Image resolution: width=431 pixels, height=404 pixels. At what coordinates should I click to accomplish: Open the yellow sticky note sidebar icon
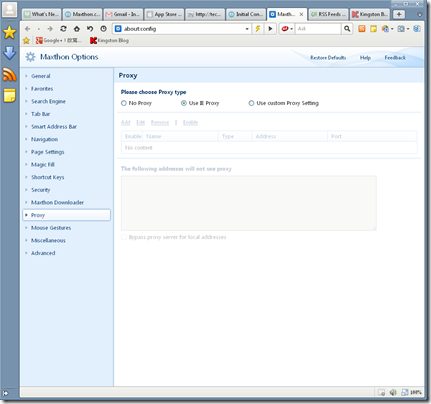[9, 95]
